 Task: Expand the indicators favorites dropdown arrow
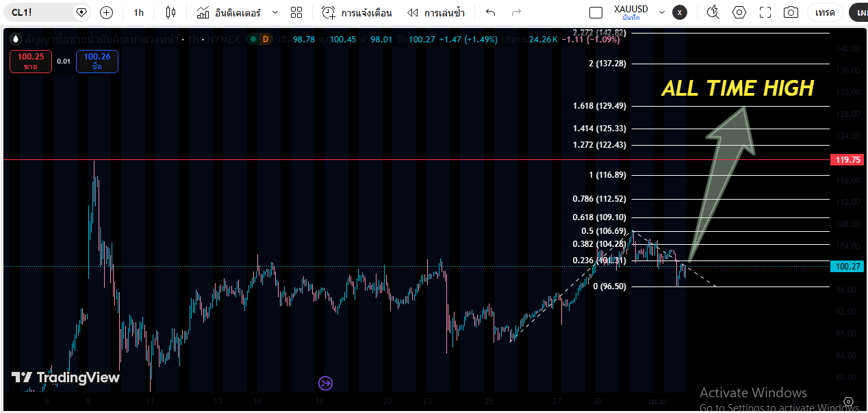click(x=275, y=12)
